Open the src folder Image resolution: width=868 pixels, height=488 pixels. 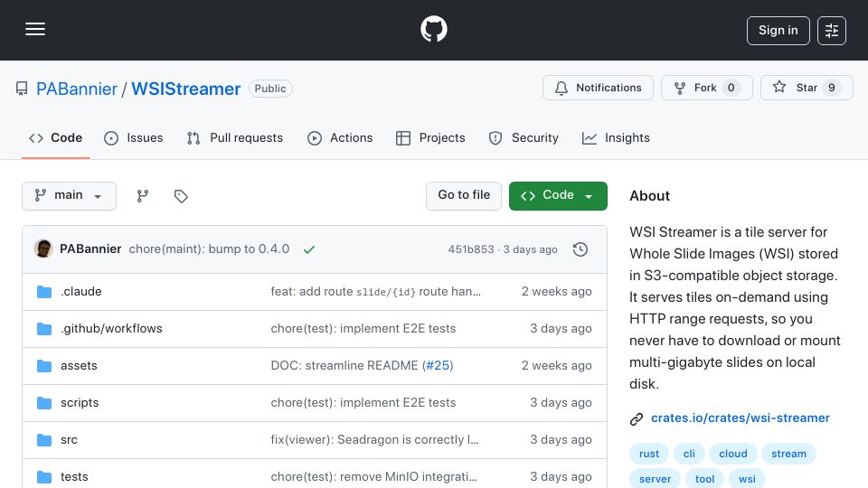click(x=70, y=440)
